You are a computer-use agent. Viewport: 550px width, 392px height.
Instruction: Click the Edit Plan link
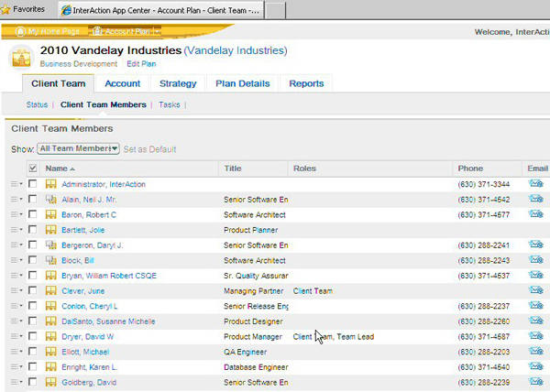coord(141,64)
